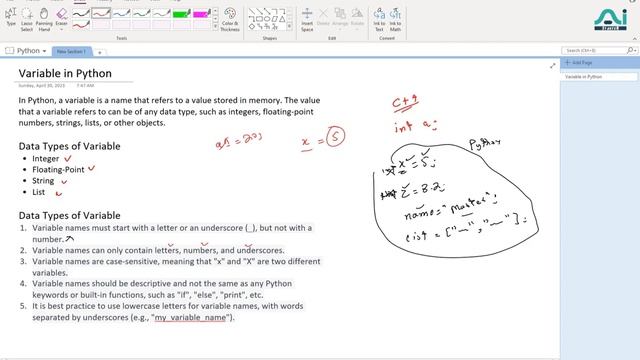Select the red pen in second row
This screenshot has height=360, width=640.
(x=81, y=25)
